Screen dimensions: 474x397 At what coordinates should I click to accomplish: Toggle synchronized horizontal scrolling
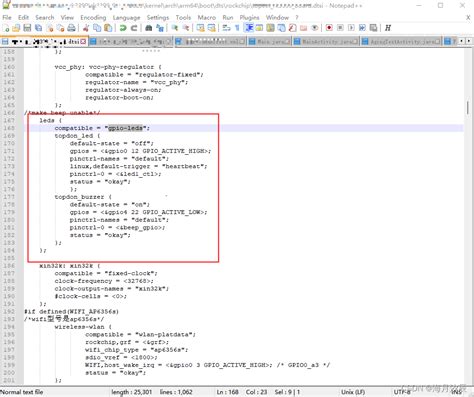211,28
